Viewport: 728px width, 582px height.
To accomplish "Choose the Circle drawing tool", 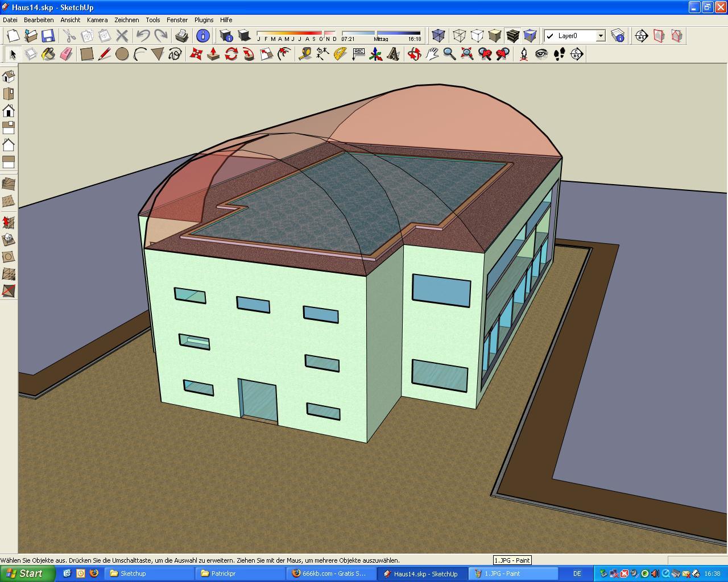I will (x=122, y=54).
